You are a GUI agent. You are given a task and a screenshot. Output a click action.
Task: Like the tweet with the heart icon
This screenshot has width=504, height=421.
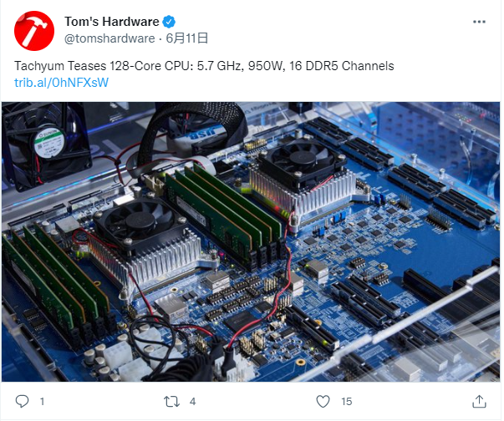pyautogui.click(x=323, y=402)
